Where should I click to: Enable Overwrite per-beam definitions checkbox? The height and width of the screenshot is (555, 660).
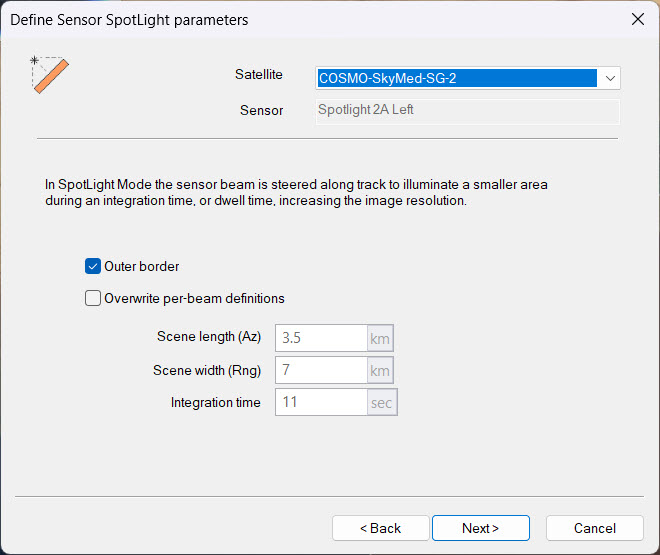(x=94, y=298)
